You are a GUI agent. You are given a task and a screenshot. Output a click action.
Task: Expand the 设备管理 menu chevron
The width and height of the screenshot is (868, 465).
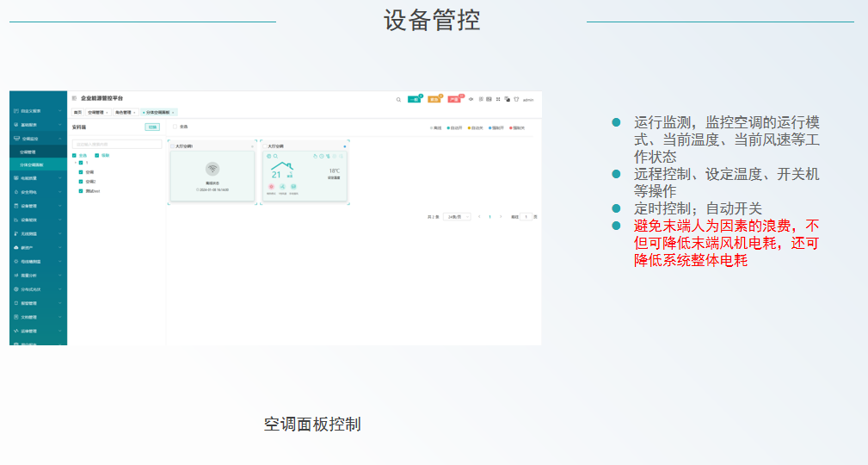[59, 206]
